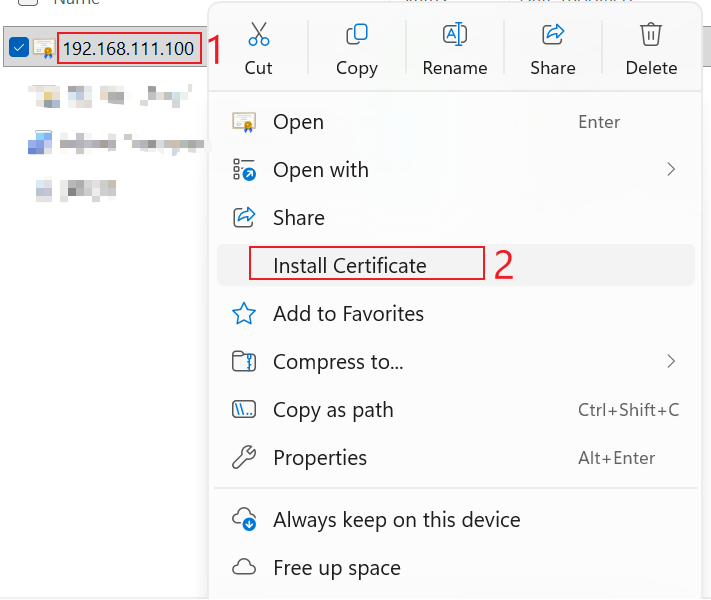The height and width of the screenshot is (600, 711).
Task: Click the certificate file icon beside 192.168.111.100
Action: pyautogui.click(x=44, y=47)
